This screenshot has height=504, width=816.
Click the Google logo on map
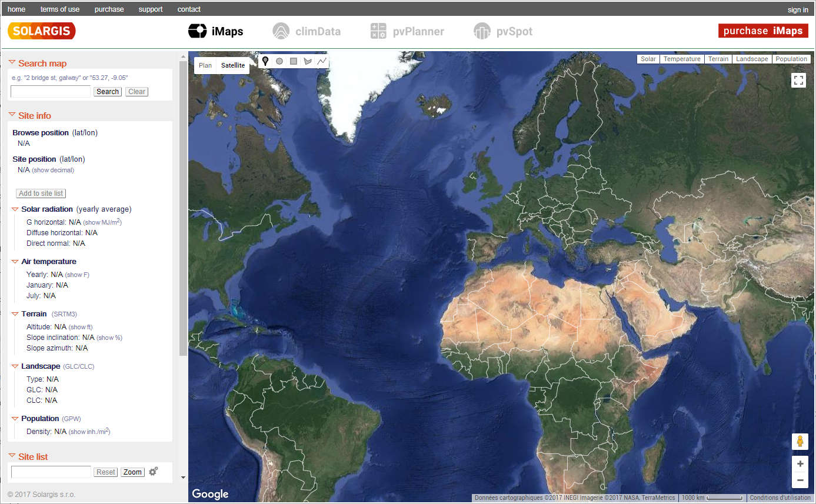pyautogui.click(x=210, y=494)
